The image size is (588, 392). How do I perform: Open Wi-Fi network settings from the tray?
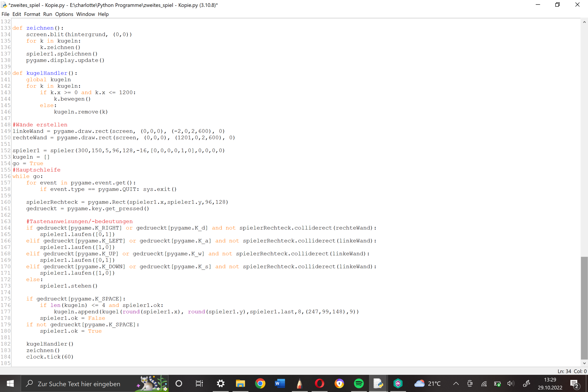click(x=484, y=383)
